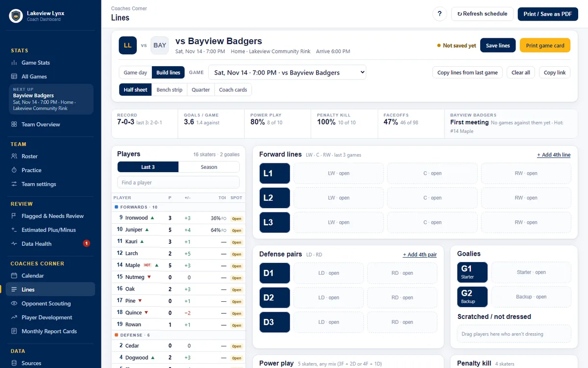Expand forward lines with Add 4th line
This screenshot has width=588, height=368.
tap(554, 155)
